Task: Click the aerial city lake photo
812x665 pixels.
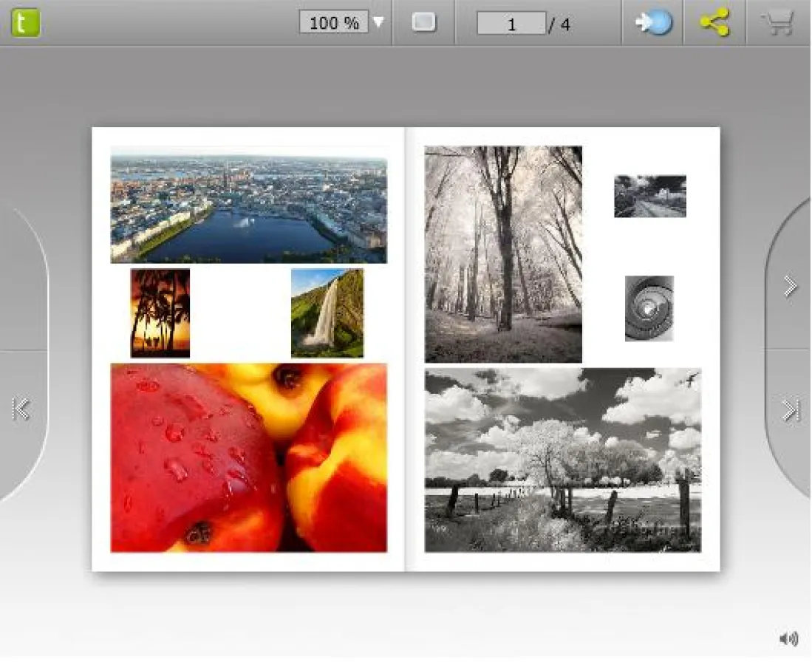Action: 248,205
